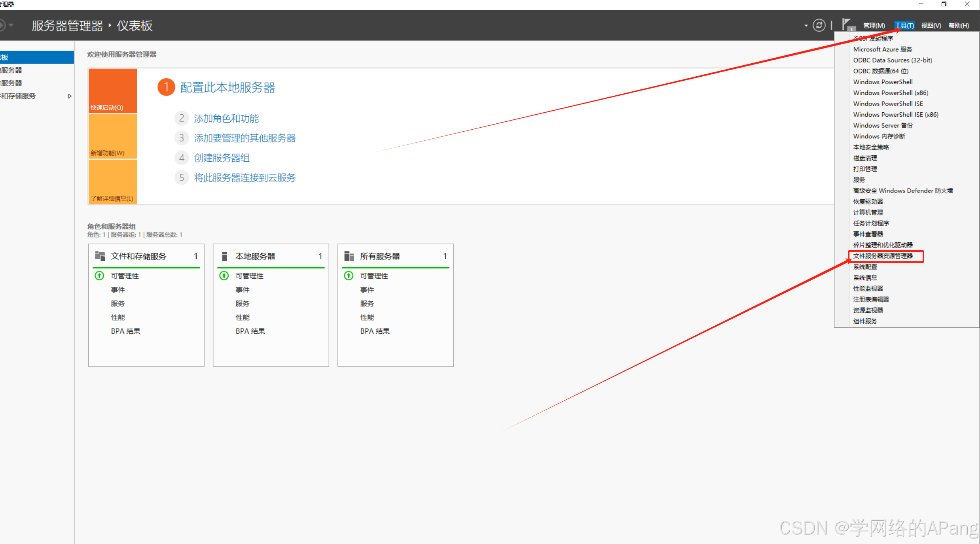Expand File and Storage Services sidebar arrow
980x544 pixels.
(70, 96)
